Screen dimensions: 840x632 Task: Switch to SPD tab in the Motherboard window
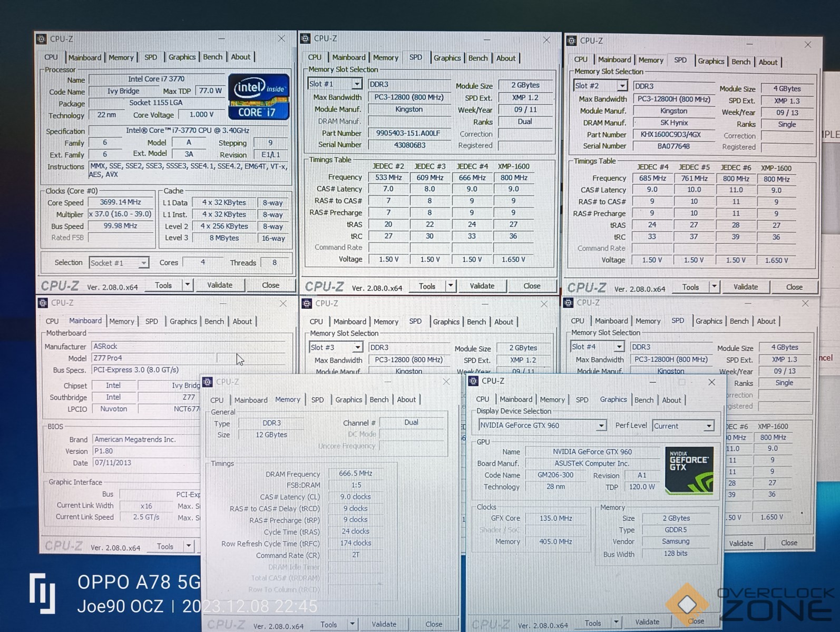point(152,321)
